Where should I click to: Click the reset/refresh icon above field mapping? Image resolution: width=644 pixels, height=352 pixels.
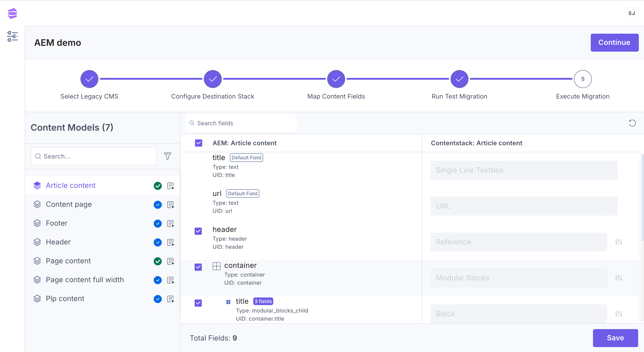tap(632, 123)
